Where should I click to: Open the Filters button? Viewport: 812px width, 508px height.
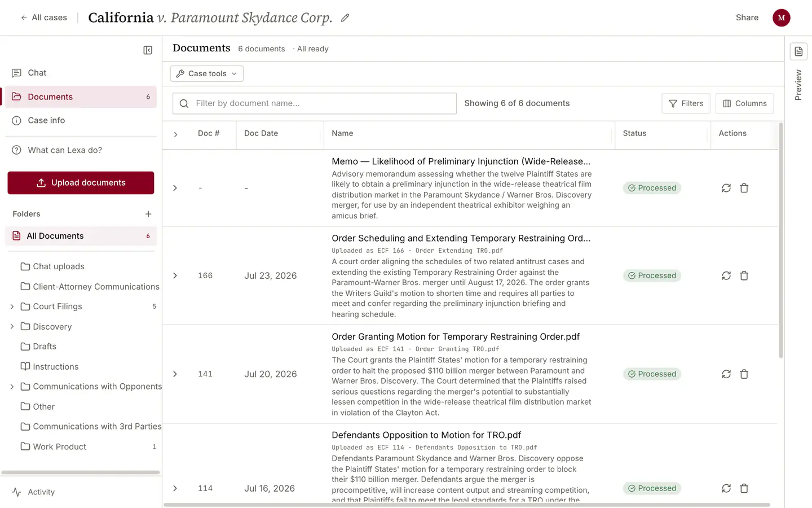686,103
